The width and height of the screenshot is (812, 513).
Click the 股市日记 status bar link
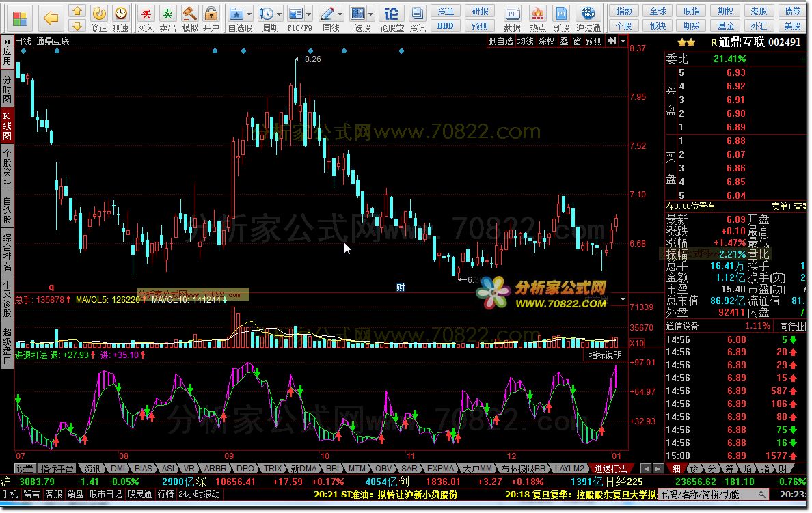(x=105, y=495)
